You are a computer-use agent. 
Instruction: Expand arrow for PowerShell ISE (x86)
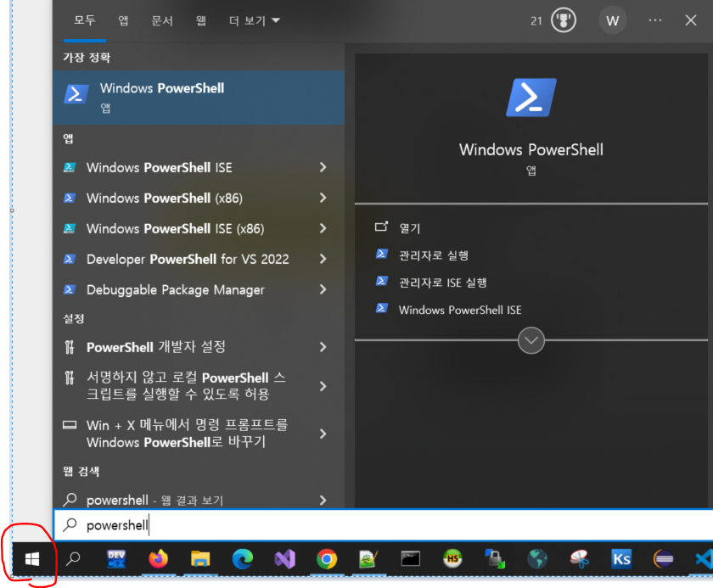click(x=323, y=228)
